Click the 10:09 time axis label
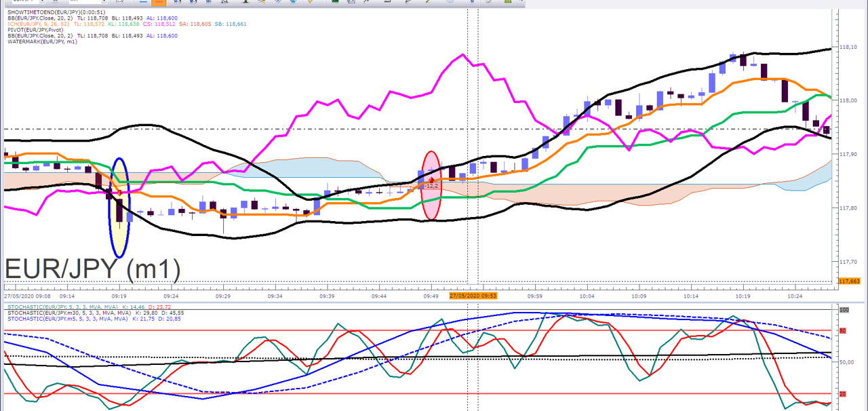868x411 pixels. [x=638, y=296]
